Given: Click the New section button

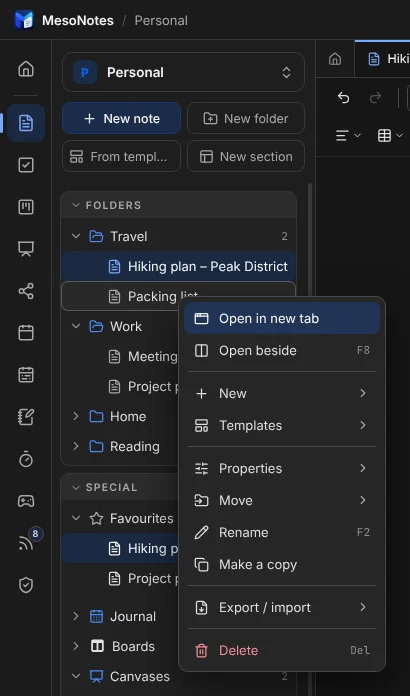Looking at the screenshot, I should (246, 157).
